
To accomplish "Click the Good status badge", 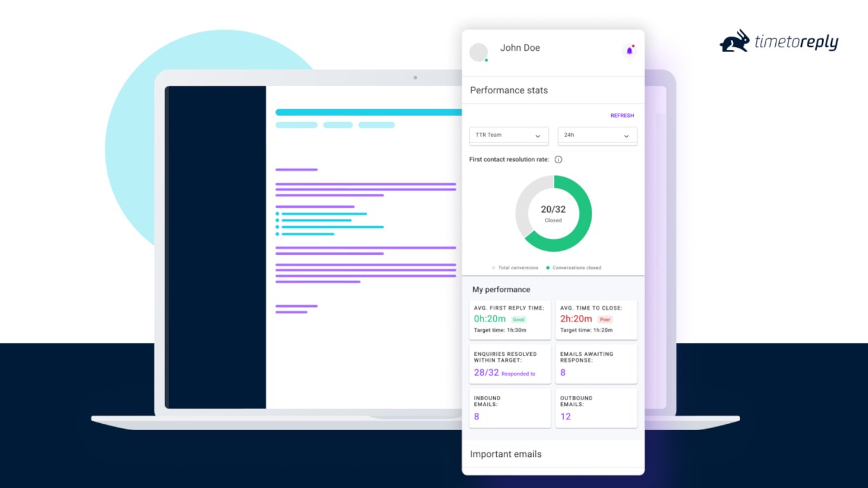I will click(x=519, y=320).
